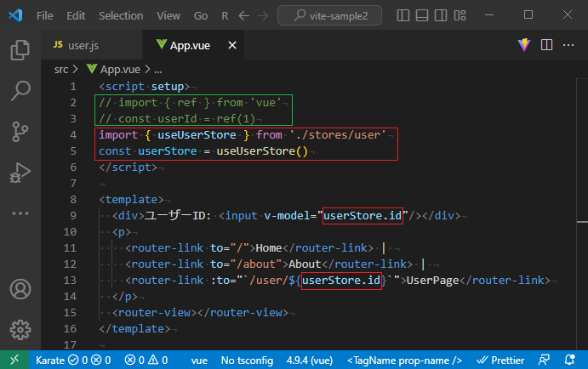Toggle the primary side bar layout icon

(403, 15)
